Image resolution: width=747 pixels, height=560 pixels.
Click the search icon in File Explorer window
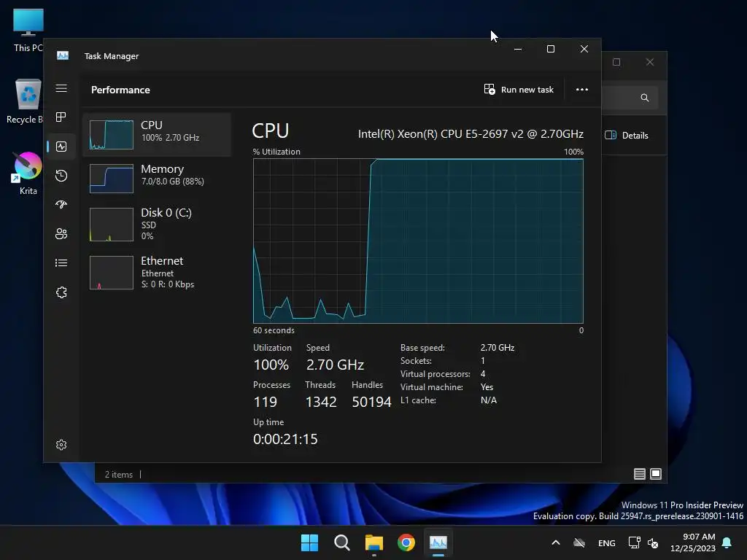[645, 98]
